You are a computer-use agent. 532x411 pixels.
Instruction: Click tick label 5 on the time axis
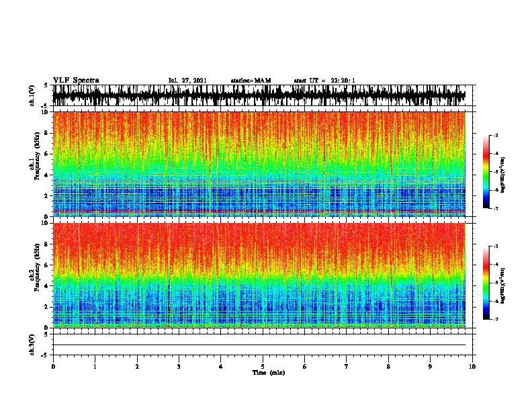click(x=263, y=367)
